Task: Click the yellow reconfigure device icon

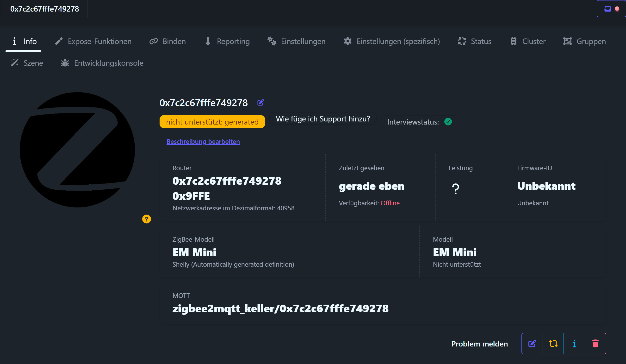Action: 553,344
